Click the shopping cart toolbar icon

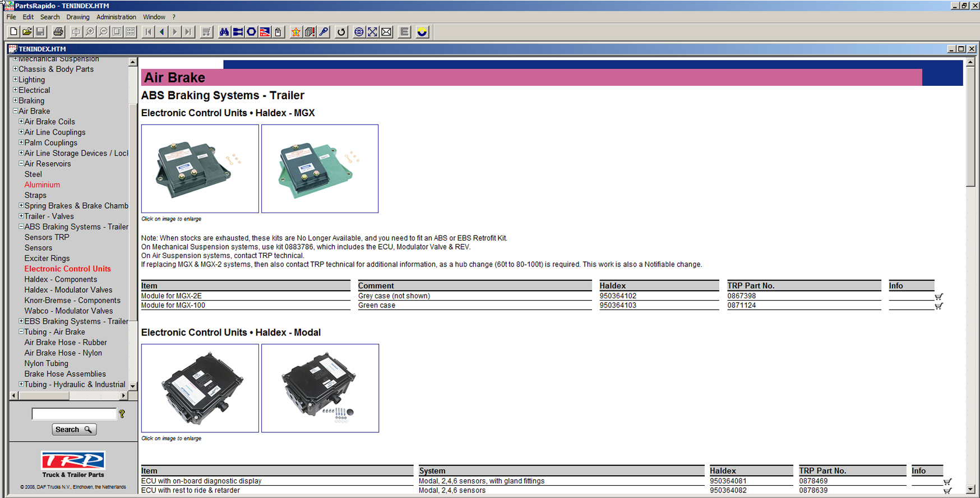[206, 32]
